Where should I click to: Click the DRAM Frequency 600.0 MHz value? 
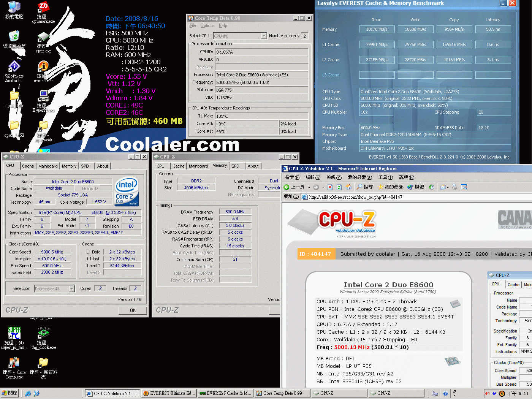[x=235, y=212]
